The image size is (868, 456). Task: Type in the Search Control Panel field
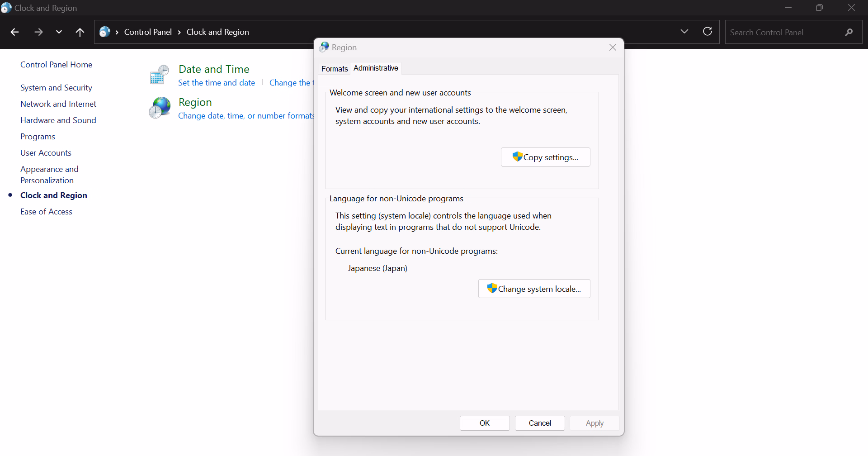pos(784,32)
